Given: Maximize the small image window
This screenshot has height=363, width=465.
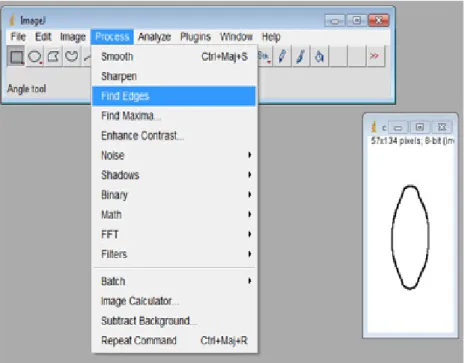Looking at the screenshot, I should pos(420,127).
